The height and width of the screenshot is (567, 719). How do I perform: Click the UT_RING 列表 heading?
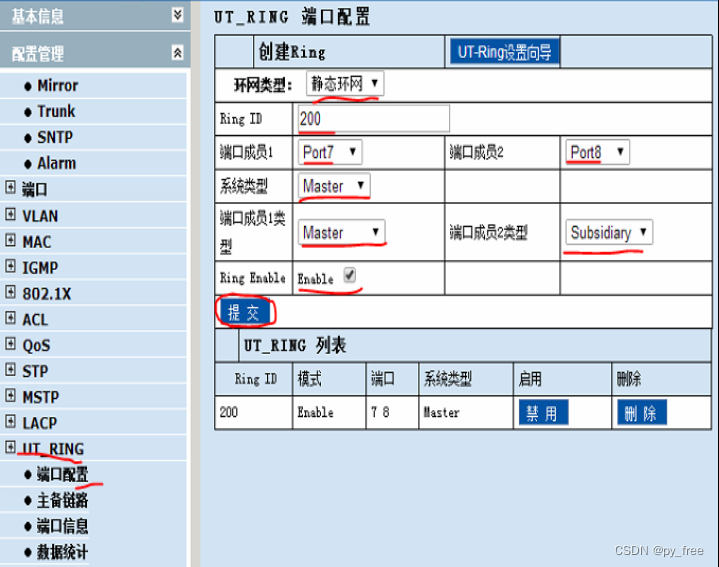pos(295,345)
